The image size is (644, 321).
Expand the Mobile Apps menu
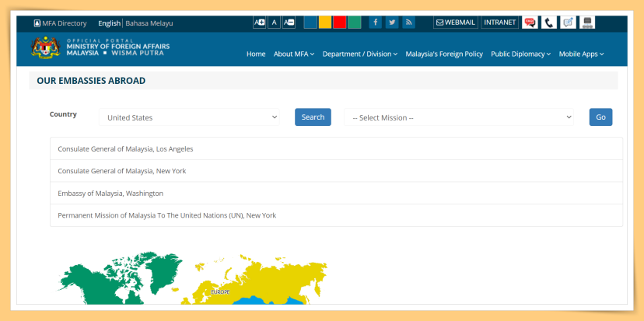click(x=581, y=54)
